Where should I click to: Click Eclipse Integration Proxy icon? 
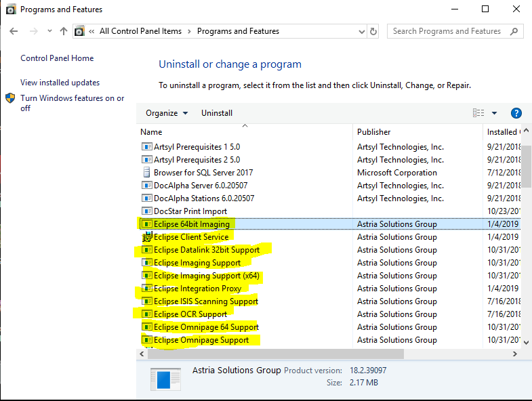146,289
